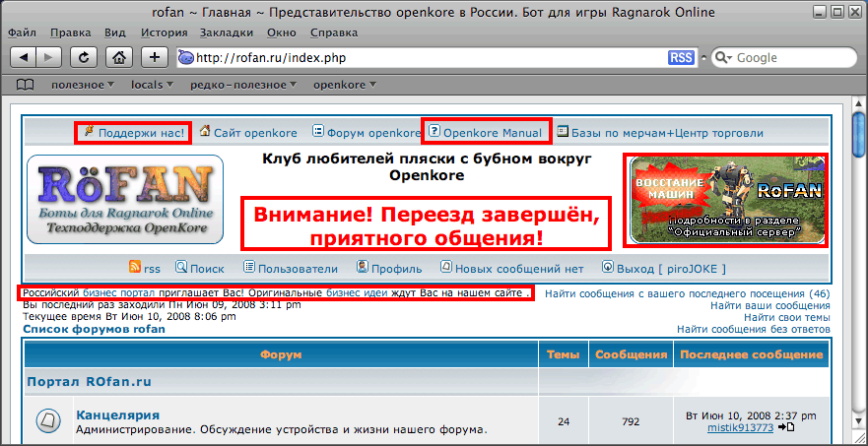Open the Портал ROfan.ru category
868x446 pixels.
point(89,382)
